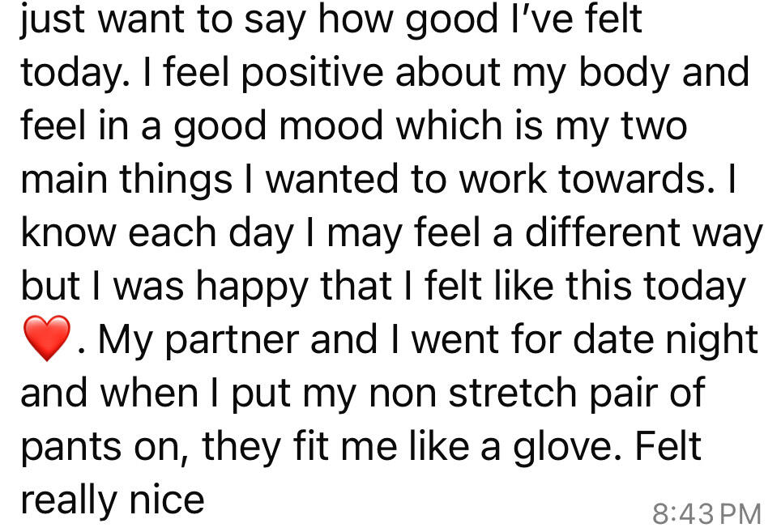The width and height of the screenshot is (781, 532).
Task: Tap the red heart emoji
Action: click(47, 338)
